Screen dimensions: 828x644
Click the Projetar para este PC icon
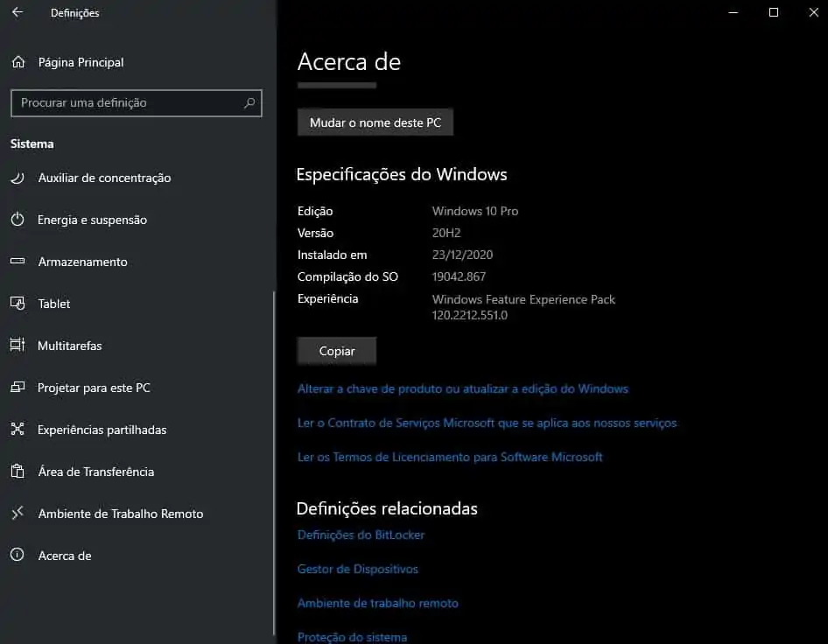[18, 388]
